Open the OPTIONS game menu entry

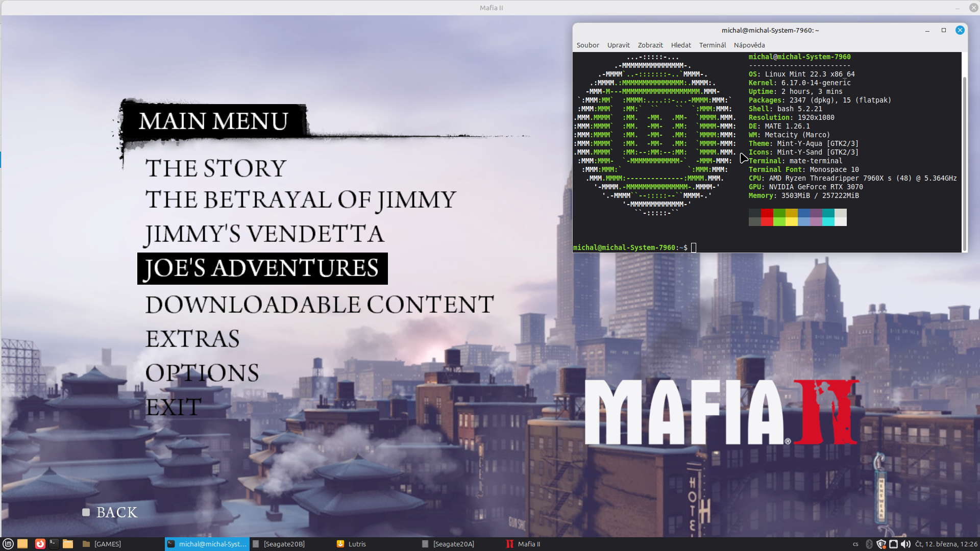pos(202,373)
